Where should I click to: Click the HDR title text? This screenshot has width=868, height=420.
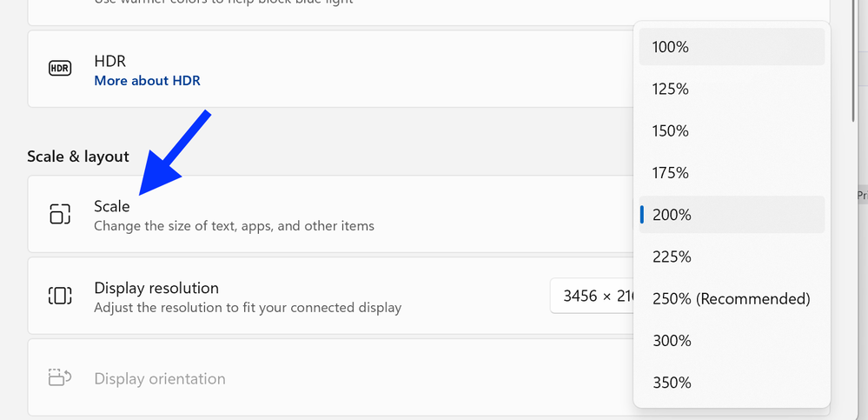click(109, 63)
